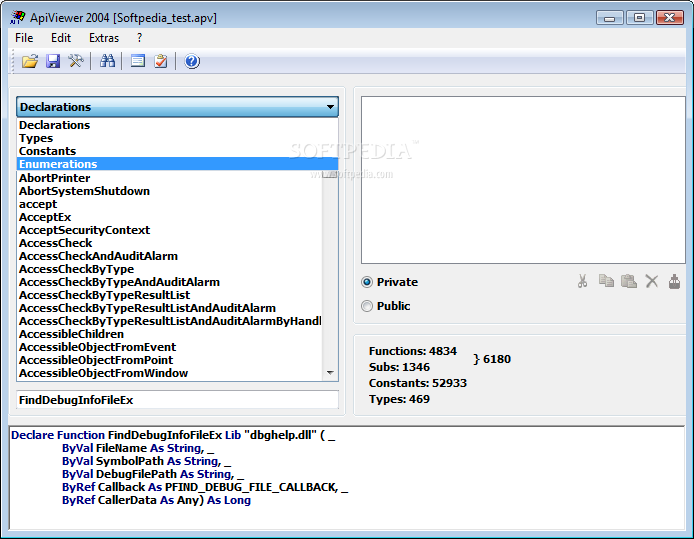
Task: Click the ByVal FileName As String line
Action: (x=138, y=448)
